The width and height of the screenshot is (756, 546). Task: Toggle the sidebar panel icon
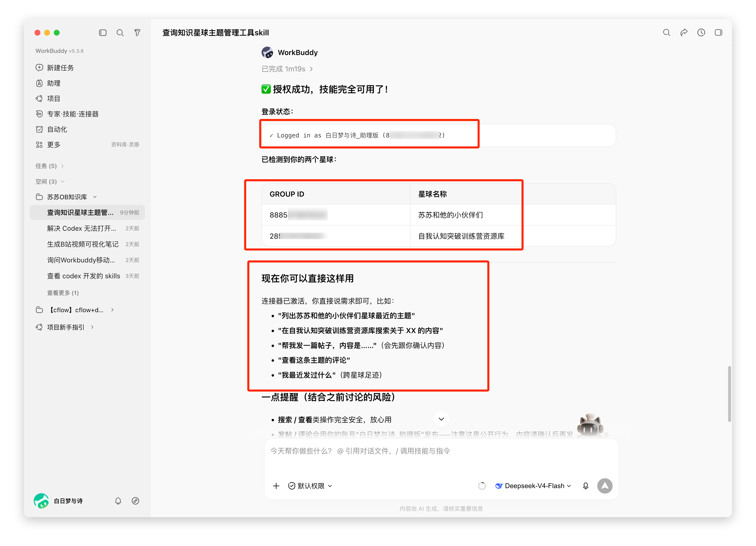pyautogui.click(x=103, y=33)
